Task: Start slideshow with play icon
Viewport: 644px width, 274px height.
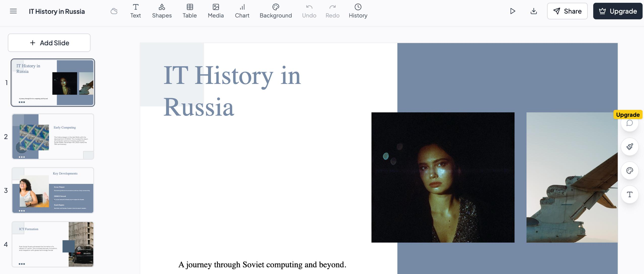Action: [512, 11]
